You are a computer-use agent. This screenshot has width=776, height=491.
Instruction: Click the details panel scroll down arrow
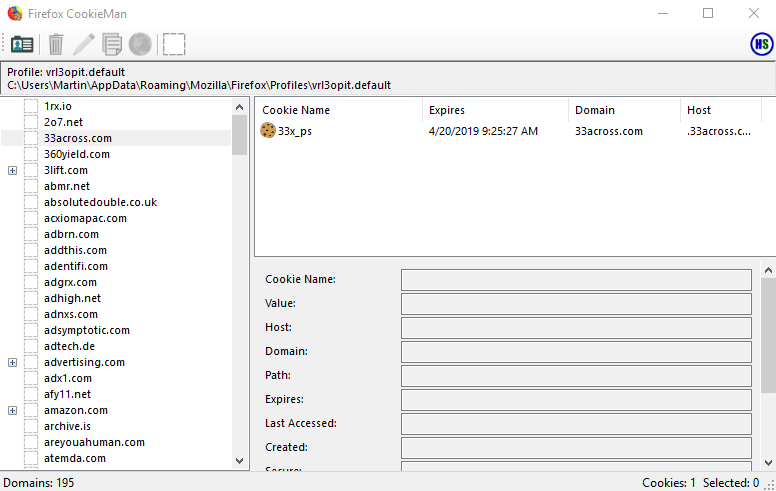768,463
